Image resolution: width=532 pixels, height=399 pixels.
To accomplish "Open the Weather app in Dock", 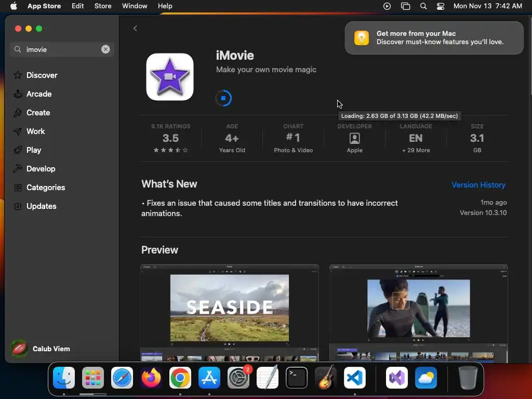I will tap(426, 378).
